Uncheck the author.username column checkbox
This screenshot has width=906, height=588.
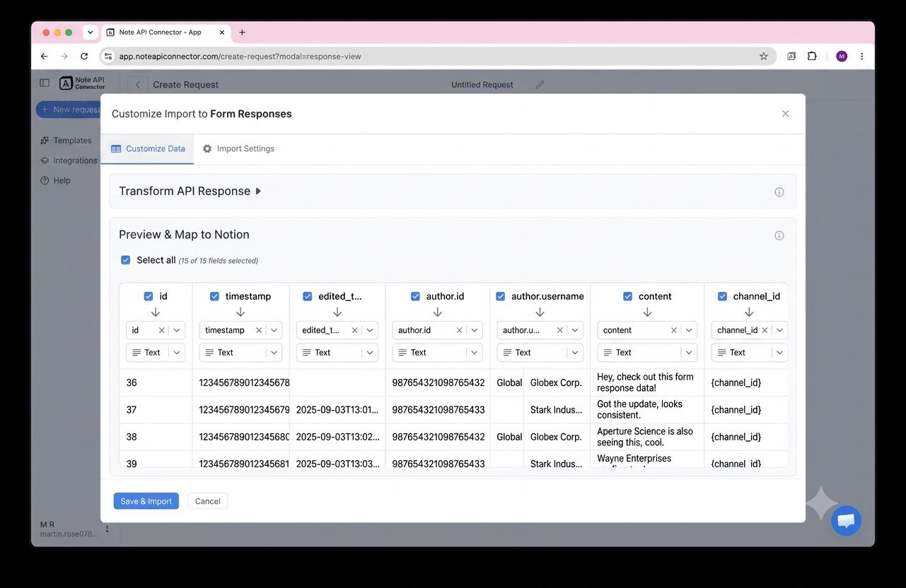[500, 296]
